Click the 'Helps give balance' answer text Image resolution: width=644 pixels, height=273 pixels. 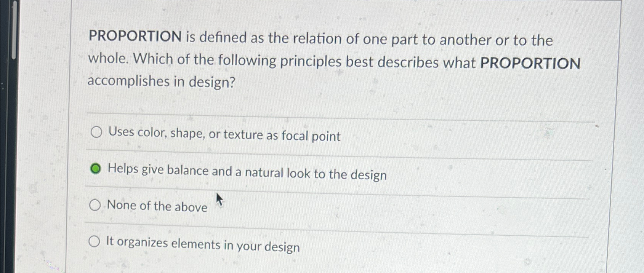coord(247,172)
